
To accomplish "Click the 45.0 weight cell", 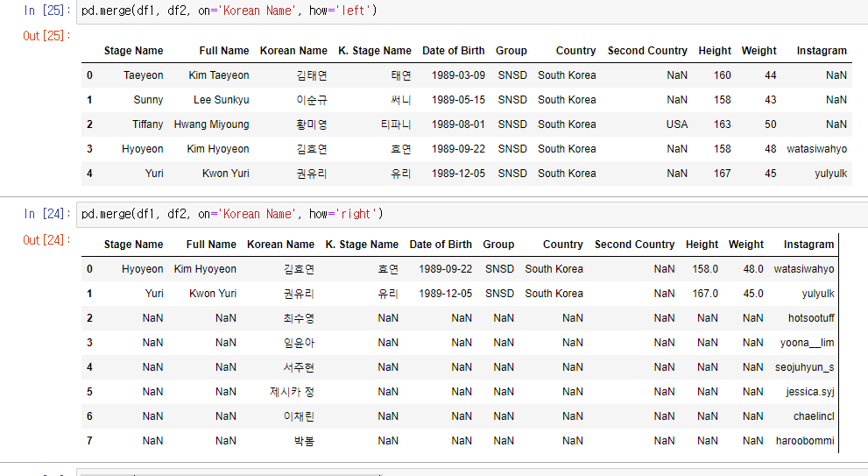I will pyautogui.click(x=753, y=294).
